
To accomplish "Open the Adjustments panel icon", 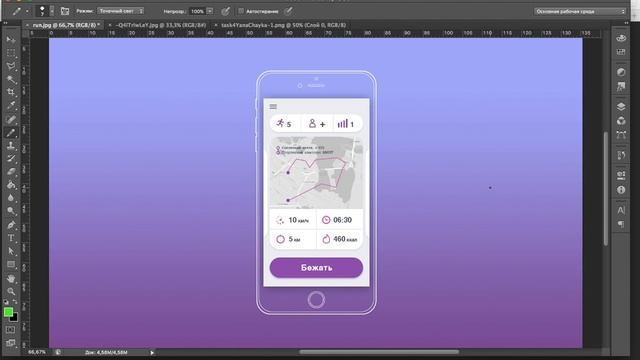I will (x=621, y=72).
